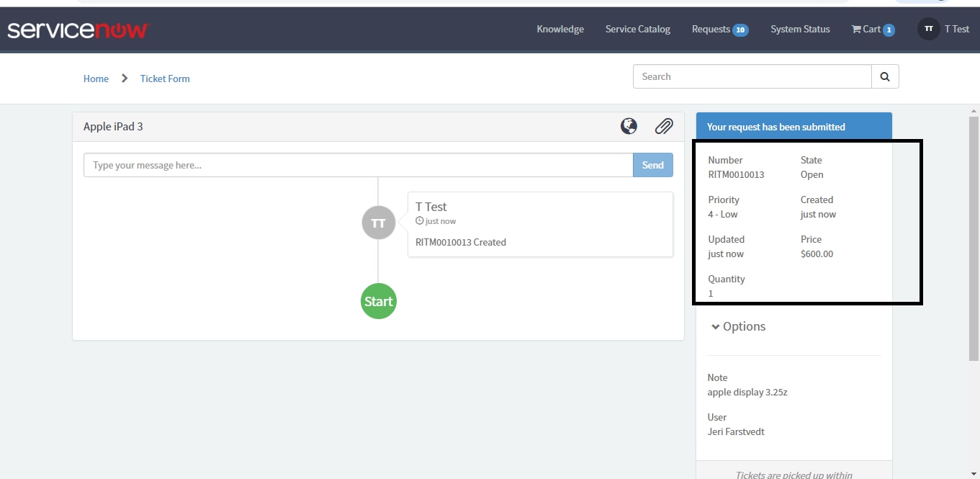The width and height of the screenshot is (980, 479).
Task: Click the shopping cart icon
Action: click(x=856, y=30)
